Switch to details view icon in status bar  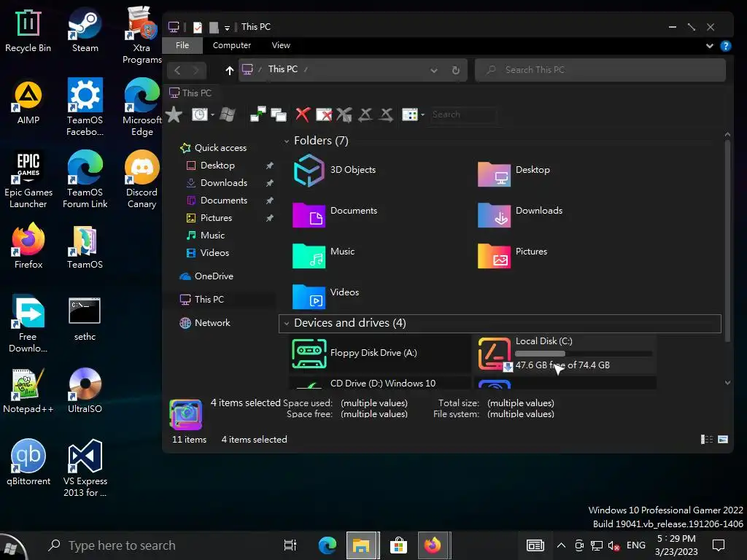tap(707, 439)
